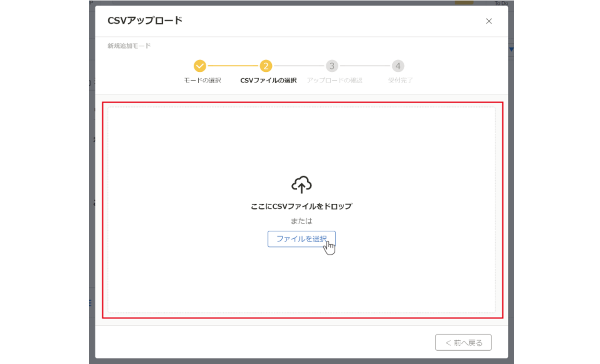Viewport: 600px width, 364px height.
Task: Click the yellow progress line between steps 1 and 2
Action: (232, 66)
